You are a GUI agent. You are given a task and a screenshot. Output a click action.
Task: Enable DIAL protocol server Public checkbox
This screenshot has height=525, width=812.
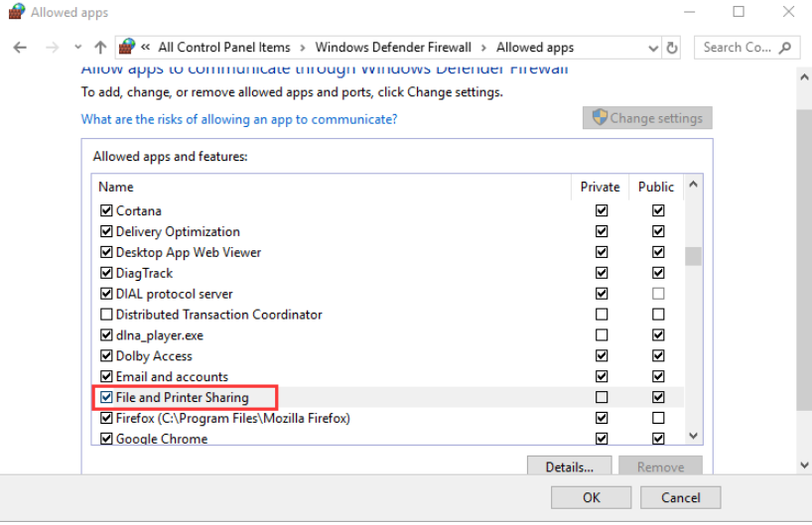[658, 294]
